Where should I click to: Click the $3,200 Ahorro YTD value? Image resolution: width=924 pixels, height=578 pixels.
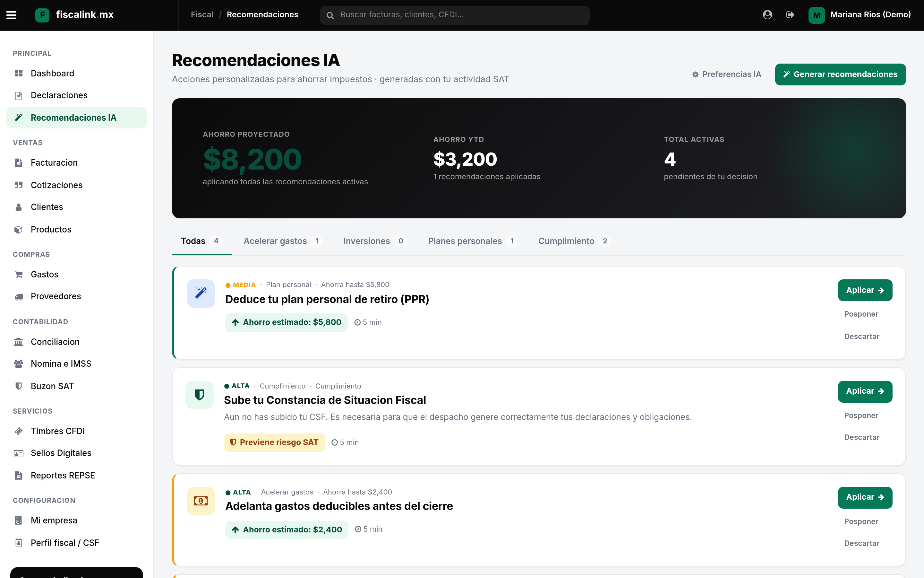coord(465,159)
